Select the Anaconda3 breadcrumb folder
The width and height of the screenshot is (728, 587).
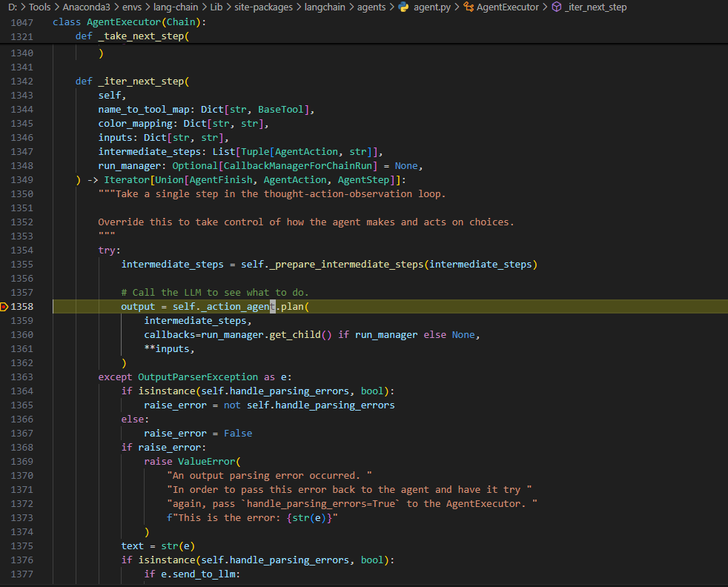87,7
